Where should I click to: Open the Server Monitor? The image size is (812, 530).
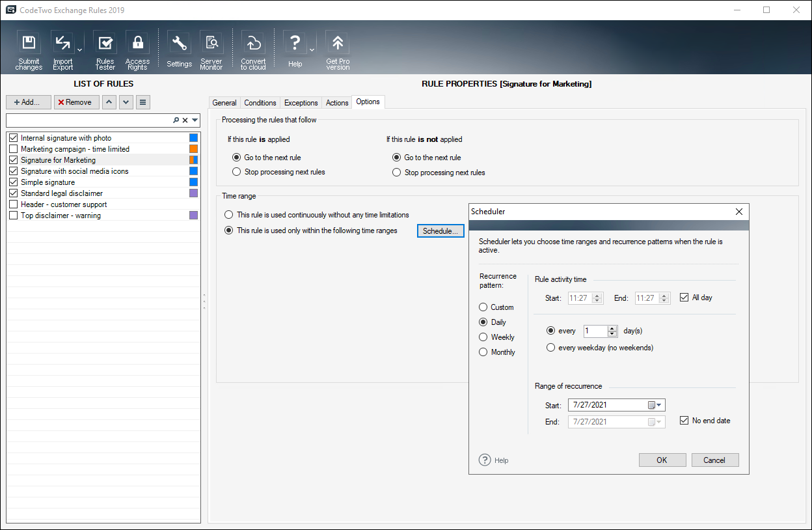click(x=211, y=51)
